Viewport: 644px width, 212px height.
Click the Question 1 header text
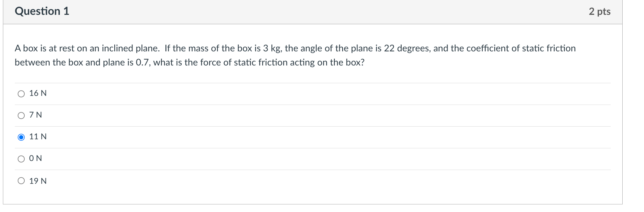(42, 11)
